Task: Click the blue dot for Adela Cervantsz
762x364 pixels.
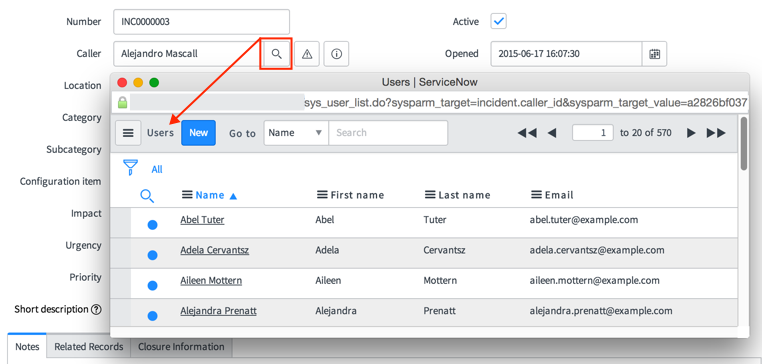Action: pyautogui.click(x=152, y=255)
